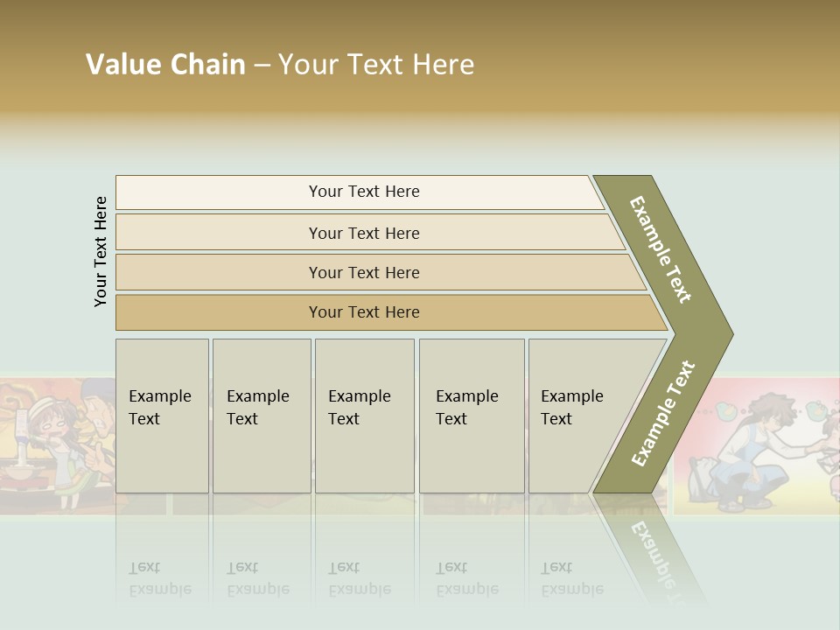Screen dimensions: 840x630
Task: Select the vertical "Your Text Here" side label
Action: (x=101, y=251)
